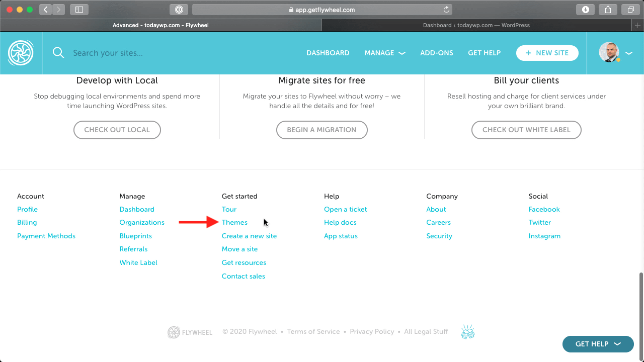Open Privacy Policy link
This screenshot has height=362, width=644.
pos(372,331)
